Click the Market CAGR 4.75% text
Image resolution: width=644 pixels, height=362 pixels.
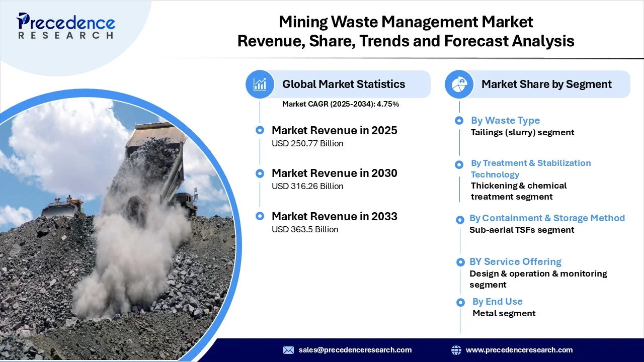tap(340, 104)
